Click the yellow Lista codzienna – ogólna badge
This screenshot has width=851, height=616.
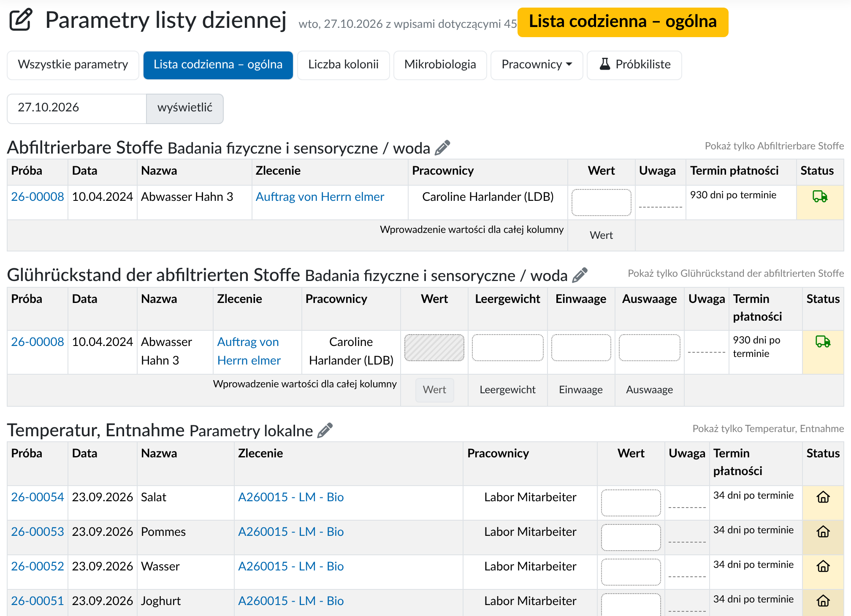point(623,22)
